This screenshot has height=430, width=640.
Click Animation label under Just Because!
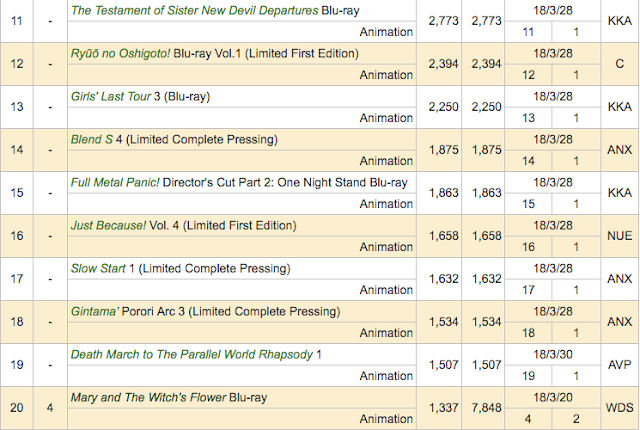[386, 247]
